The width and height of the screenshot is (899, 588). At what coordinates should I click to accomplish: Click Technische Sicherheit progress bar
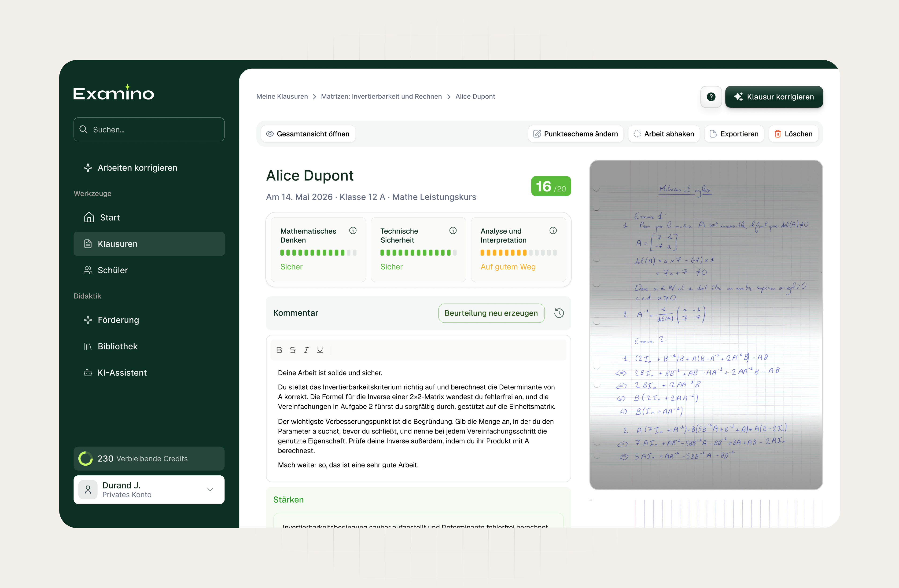[x=418, y=253]
